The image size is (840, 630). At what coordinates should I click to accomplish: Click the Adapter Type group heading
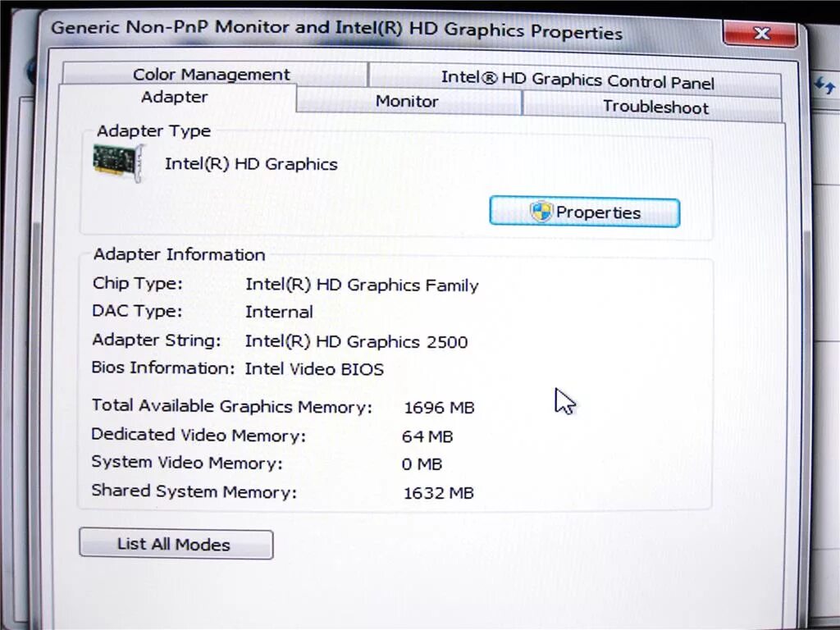click(153, 131)
